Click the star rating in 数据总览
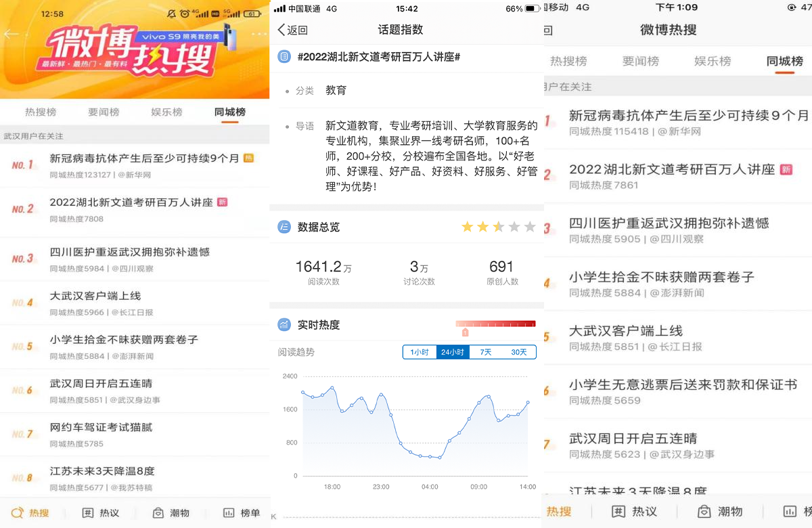Screen dimensions: 812x528 coord(498,227)
